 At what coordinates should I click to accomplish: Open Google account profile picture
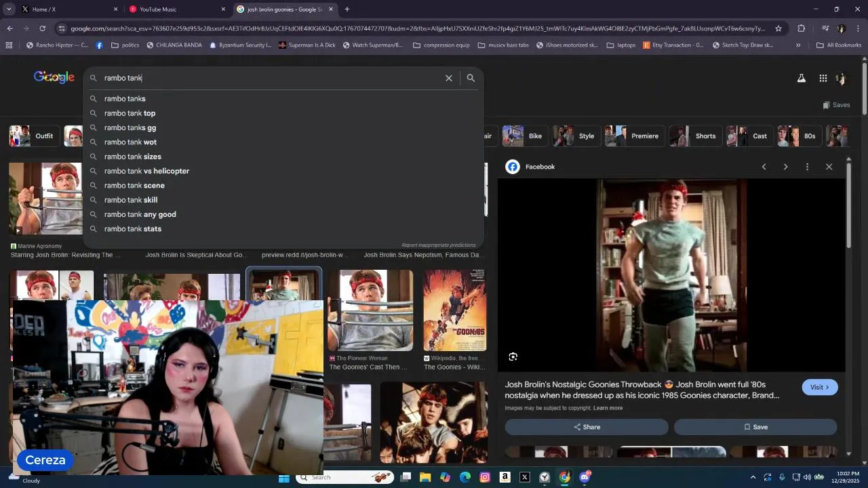pyautogui.click(x=841, y=78)
